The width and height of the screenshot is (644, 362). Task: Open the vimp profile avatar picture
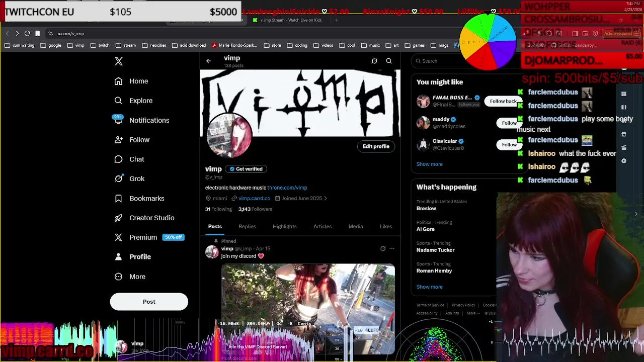click(x=229, y=136)
